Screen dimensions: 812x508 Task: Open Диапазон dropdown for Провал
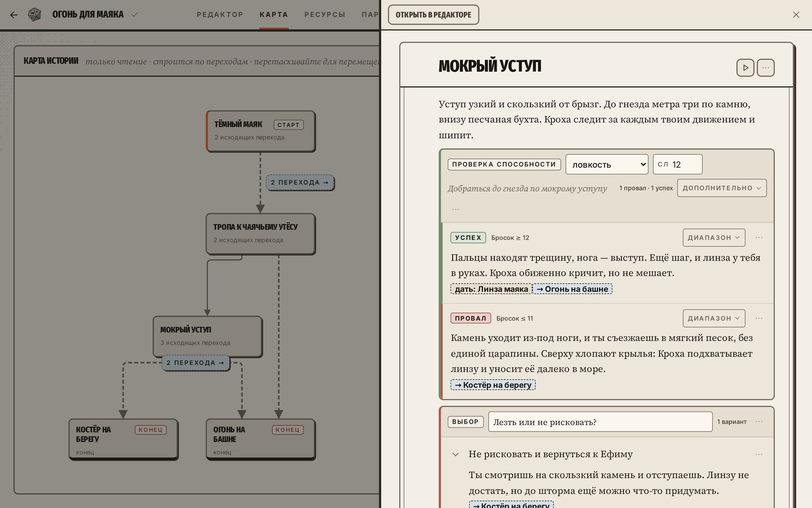[x=714, y=318]
